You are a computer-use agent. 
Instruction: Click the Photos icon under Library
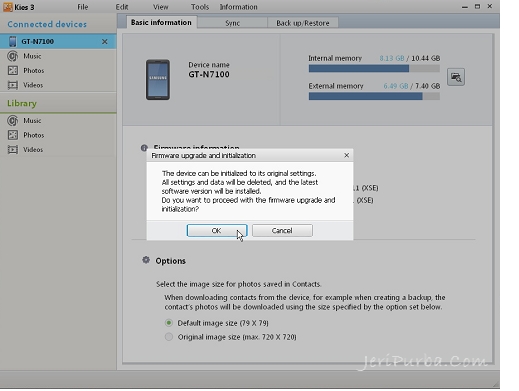click(13, 135)
